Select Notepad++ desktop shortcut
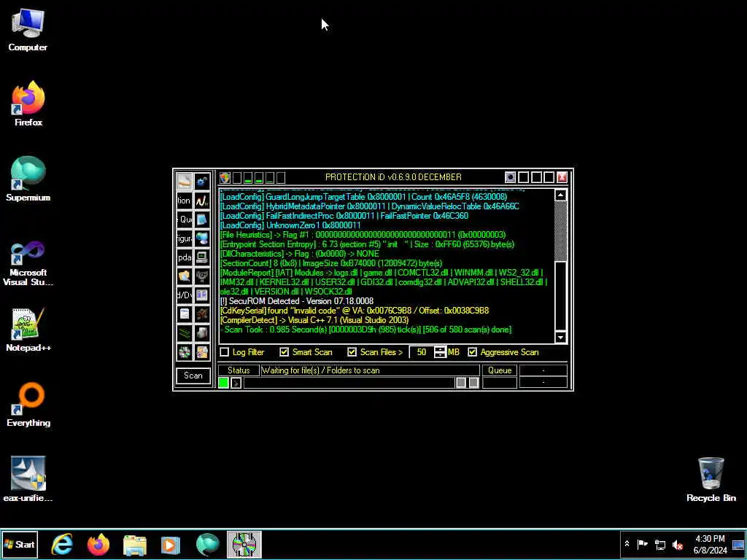 coord(28,330)
